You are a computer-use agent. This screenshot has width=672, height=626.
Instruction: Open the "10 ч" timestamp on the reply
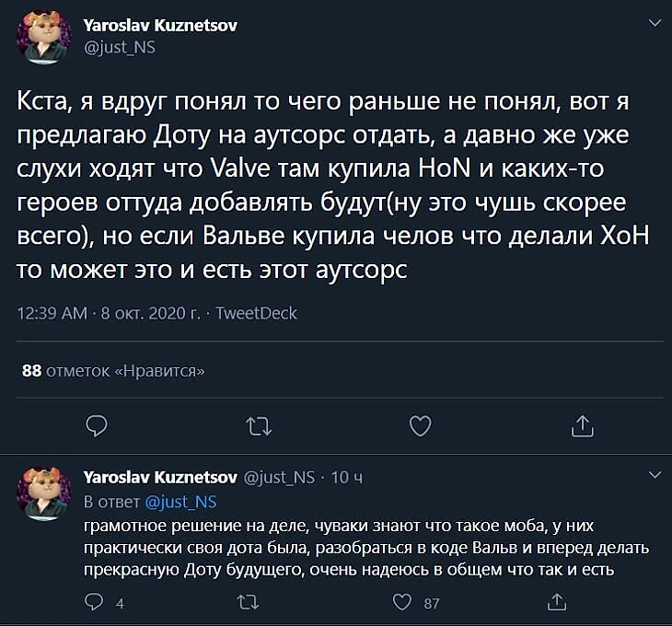coord(346,477)
